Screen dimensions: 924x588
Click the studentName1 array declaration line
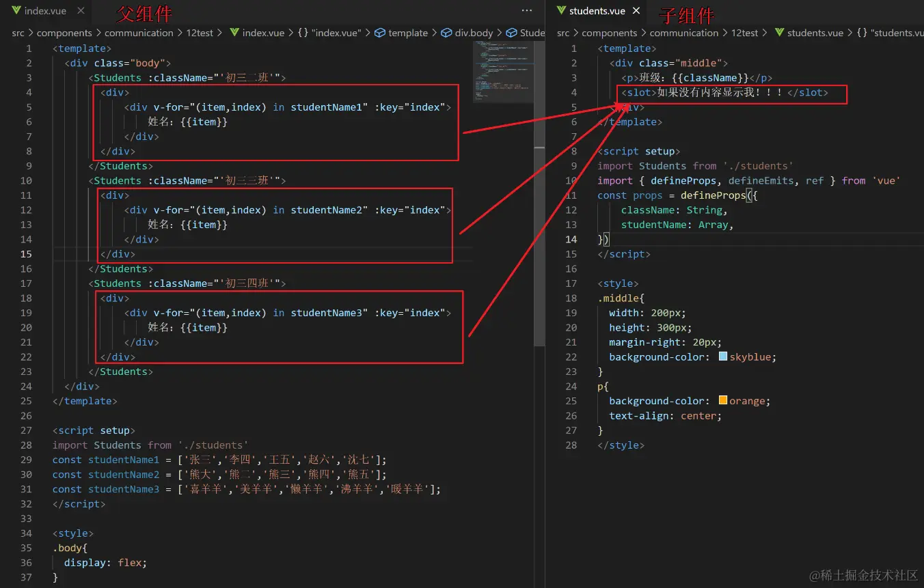(219, 460)
